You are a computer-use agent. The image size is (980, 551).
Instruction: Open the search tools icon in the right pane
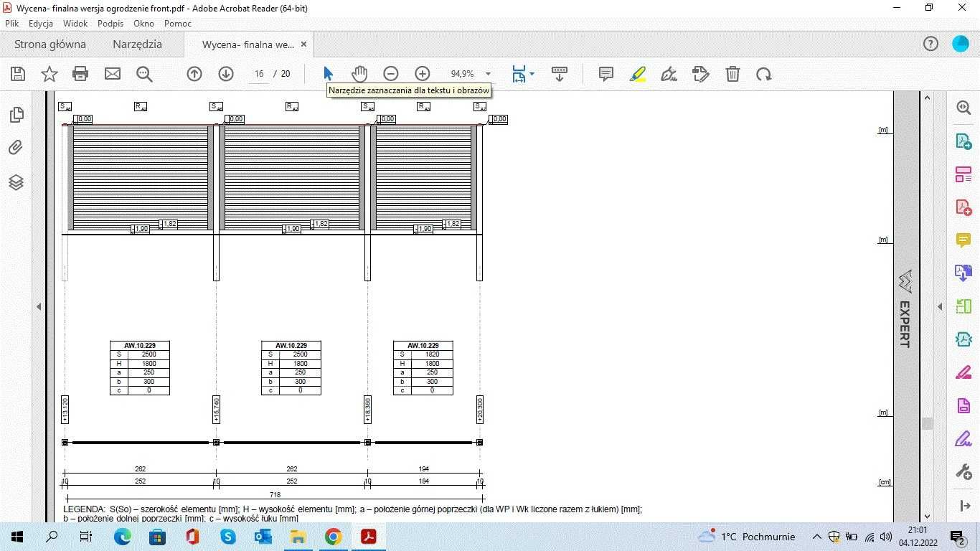tap(963, 108)
